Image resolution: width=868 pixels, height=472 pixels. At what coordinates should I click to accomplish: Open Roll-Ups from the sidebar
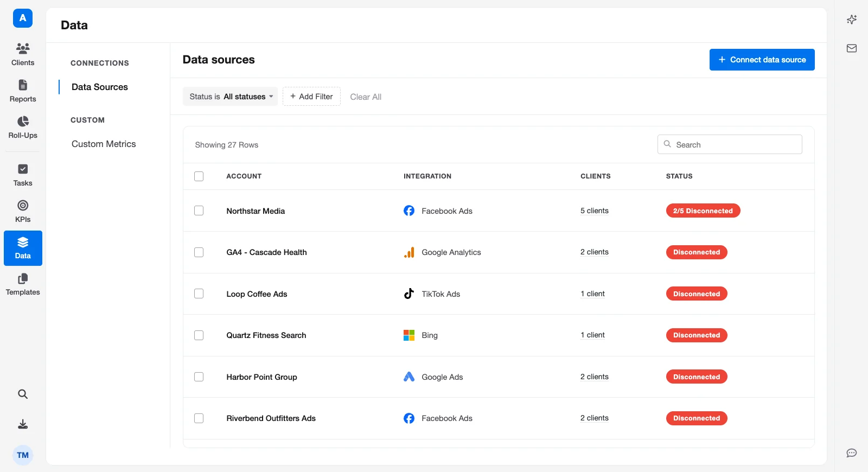[x=23, y=127]
